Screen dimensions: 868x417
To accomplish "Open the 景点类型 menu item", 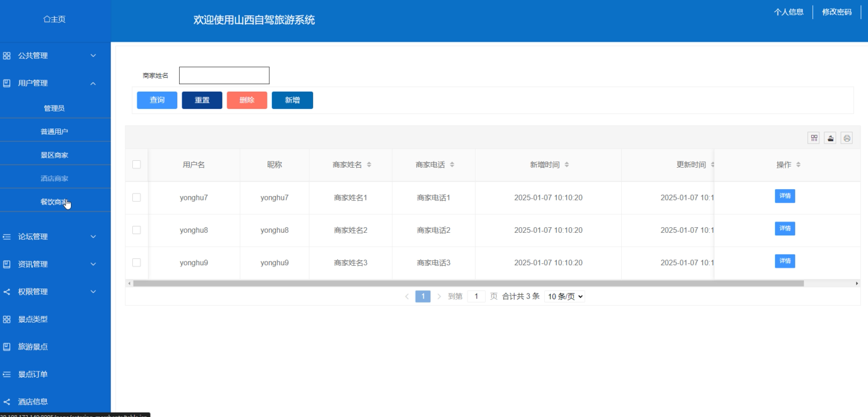I will tap(33, 320).
